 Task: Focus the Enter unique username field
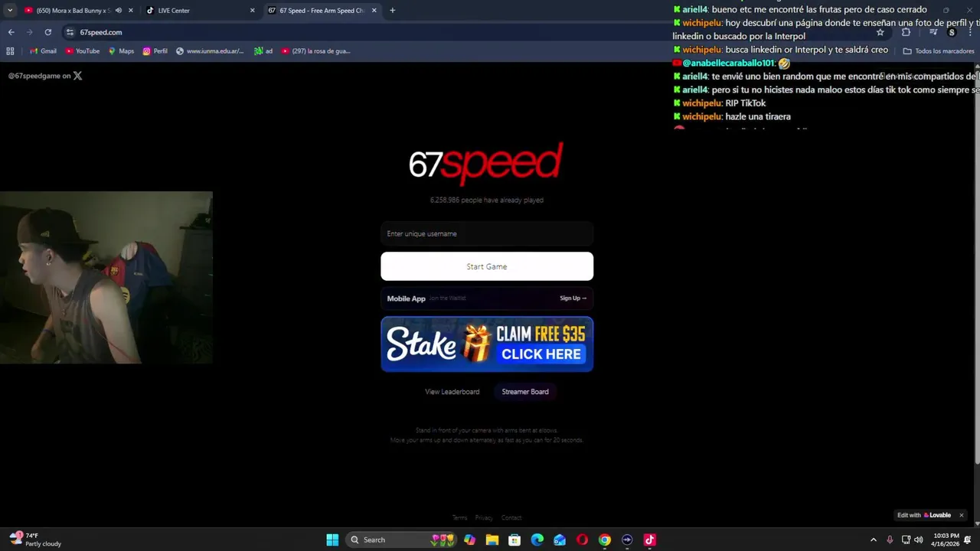coord(487,233)
